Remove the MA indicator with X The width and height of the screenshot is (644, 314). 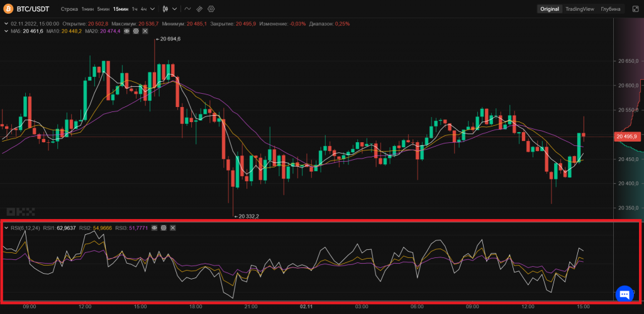pos(145,31)
